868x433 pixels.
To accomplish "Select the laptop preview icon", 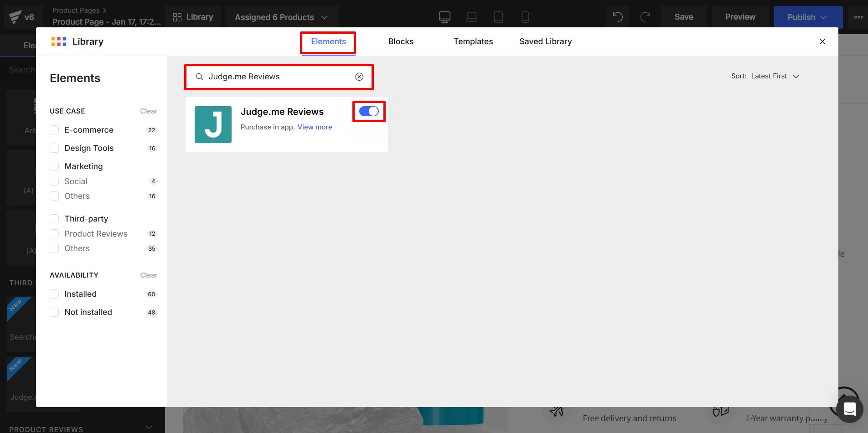I will 471,17.
